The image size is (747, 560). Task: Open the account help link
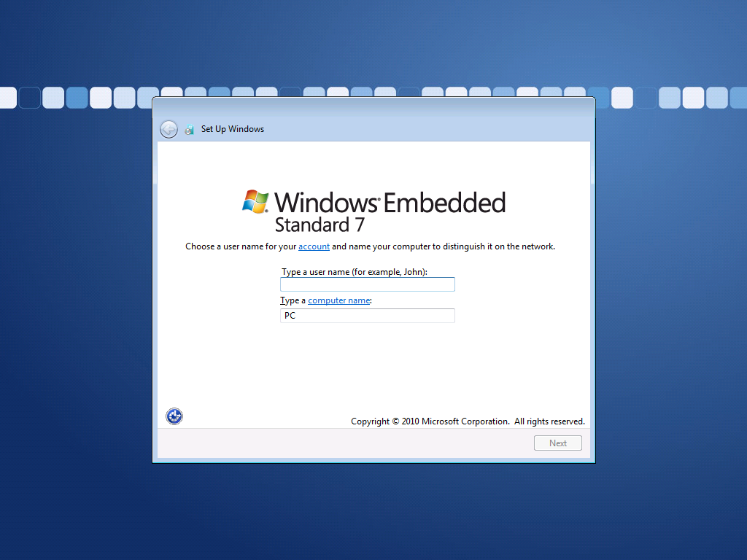[x=314, y=246]
